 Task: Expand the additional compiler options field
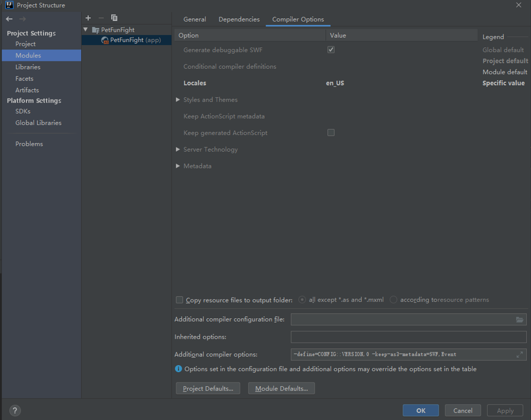pyautogui.click(x=520, y=354)
